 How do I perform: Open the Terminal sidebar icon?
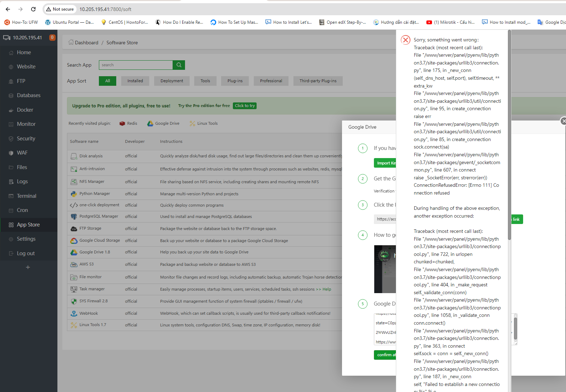[x=11, y=196]
